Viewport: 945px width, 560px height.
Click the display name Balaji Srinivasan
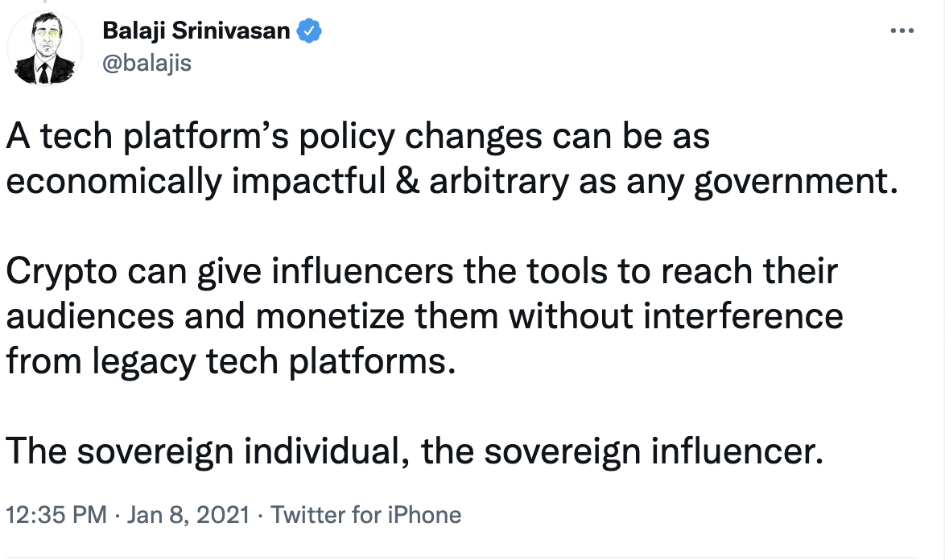point(197,31)
